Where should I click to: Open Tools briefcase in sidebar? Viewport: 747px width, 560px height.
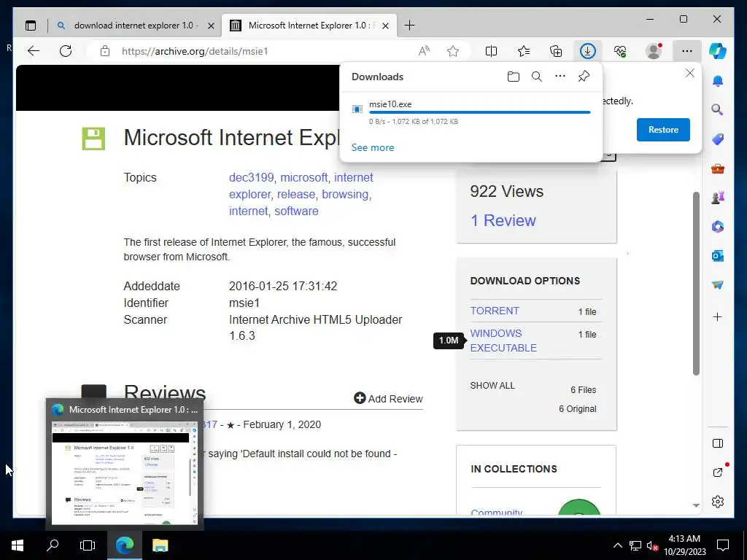click(718, 168)
